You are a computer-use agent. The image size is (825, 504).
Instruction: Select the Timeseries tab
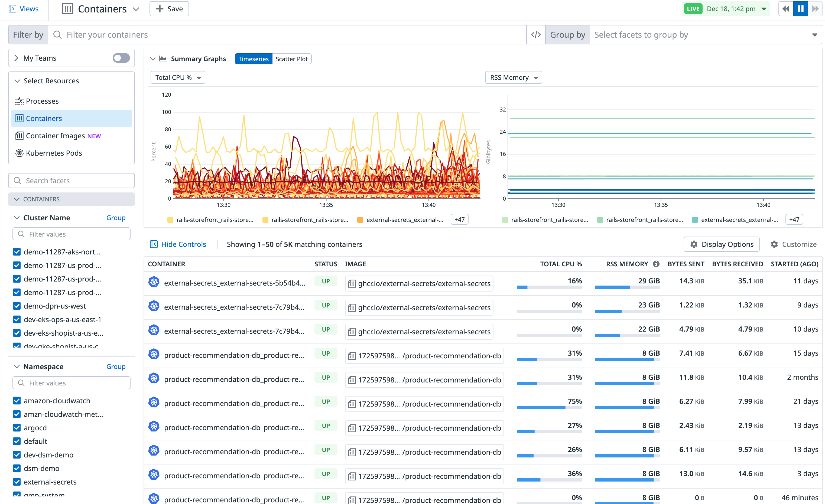254,59
